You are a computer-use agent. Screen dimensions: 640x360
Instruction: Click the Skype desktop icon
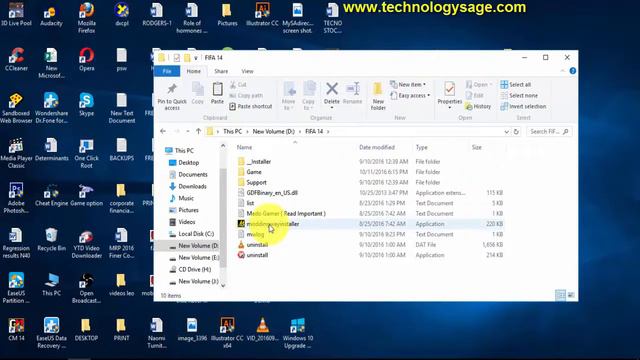(87, 104)
